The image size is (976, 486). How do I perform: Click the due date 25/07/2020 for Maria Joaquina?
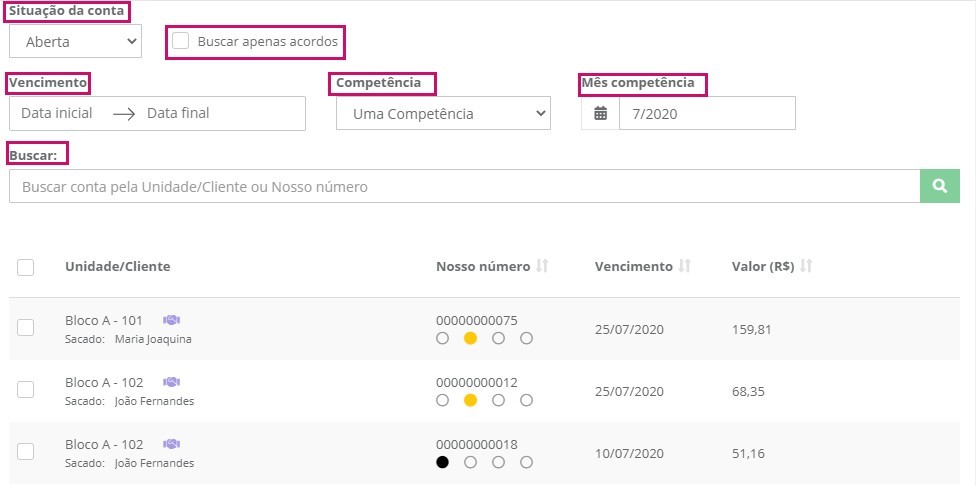(629, 329)
